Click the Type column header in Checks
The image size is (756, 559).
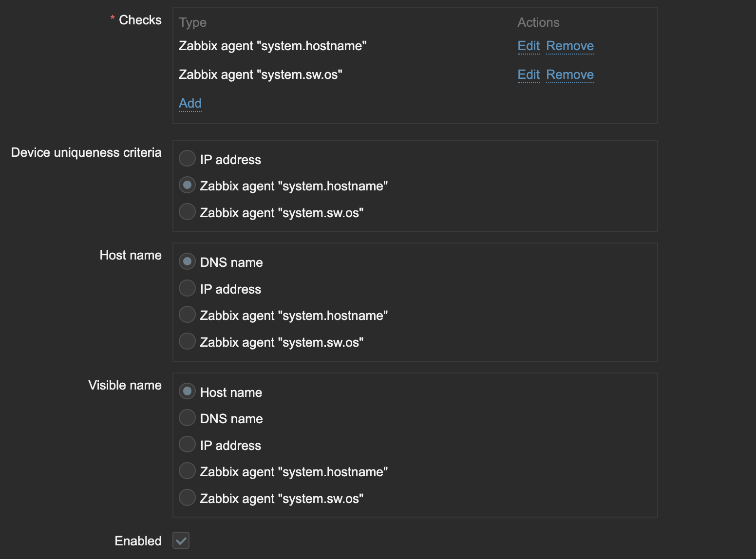coord(192,22)
